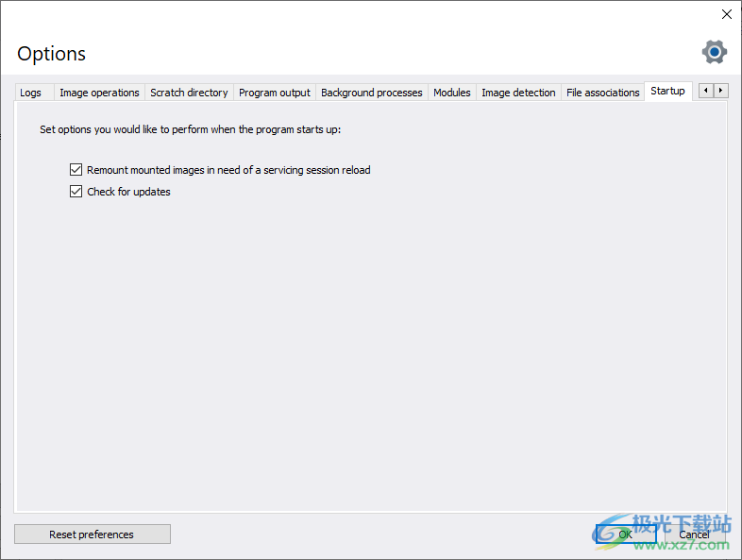Show the Background processes tab
The height and width of the screenshot is (560, 742).
point(372,93)
